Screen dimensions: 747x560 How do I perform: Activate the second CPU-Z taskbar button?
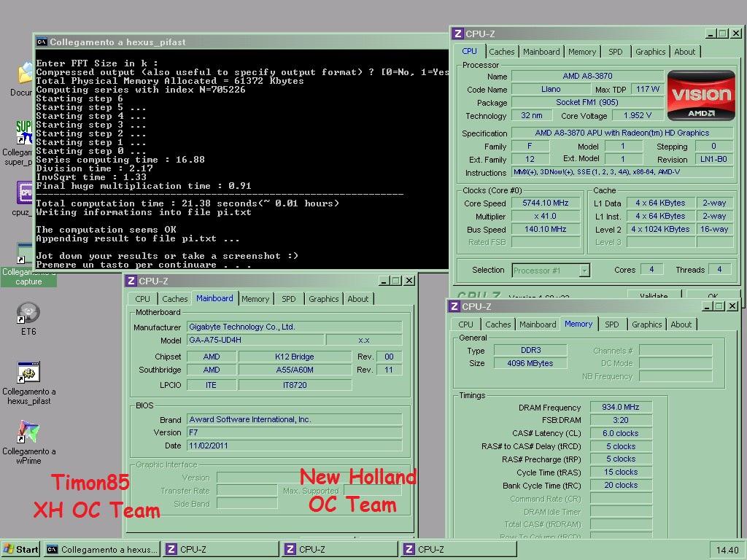[340, 550]
